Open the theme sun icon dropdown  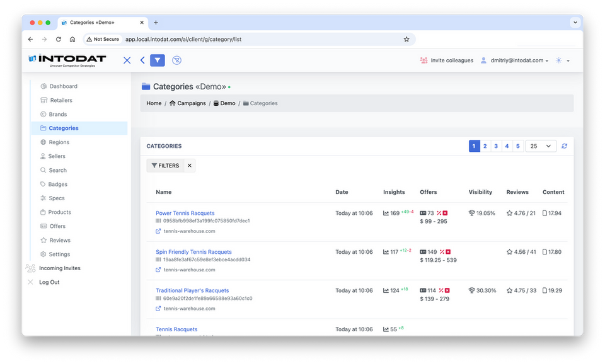563,60
